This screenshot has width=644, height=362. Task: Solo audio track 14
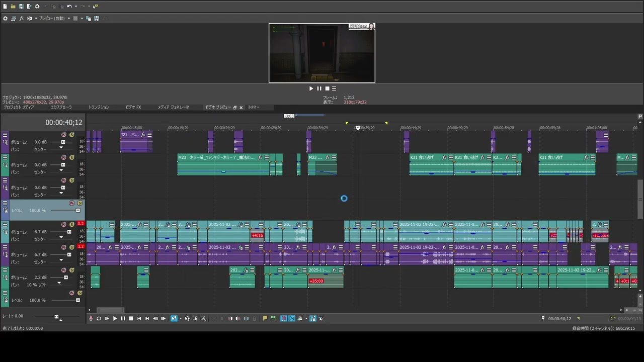[72, 180]
